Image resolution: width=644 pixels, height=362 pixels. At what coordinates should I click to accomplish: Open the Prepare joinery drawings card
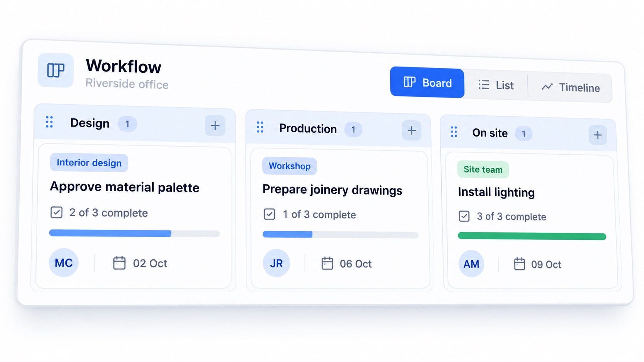[340, 219]
